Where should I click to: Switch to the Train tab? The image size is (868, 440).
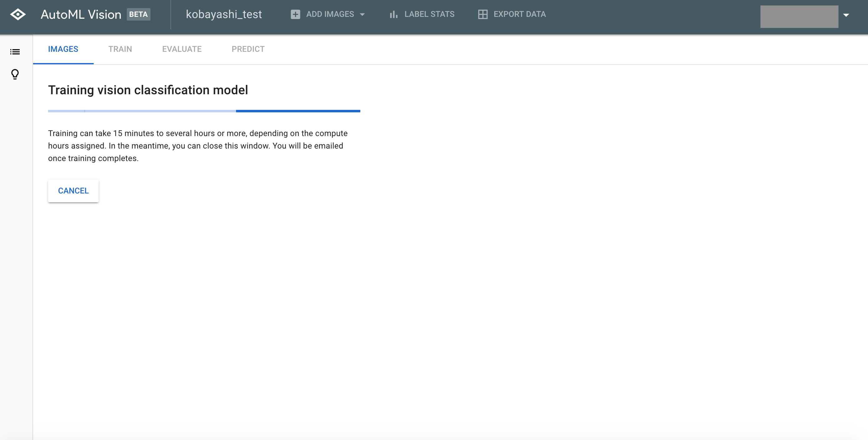coord(120,49)
